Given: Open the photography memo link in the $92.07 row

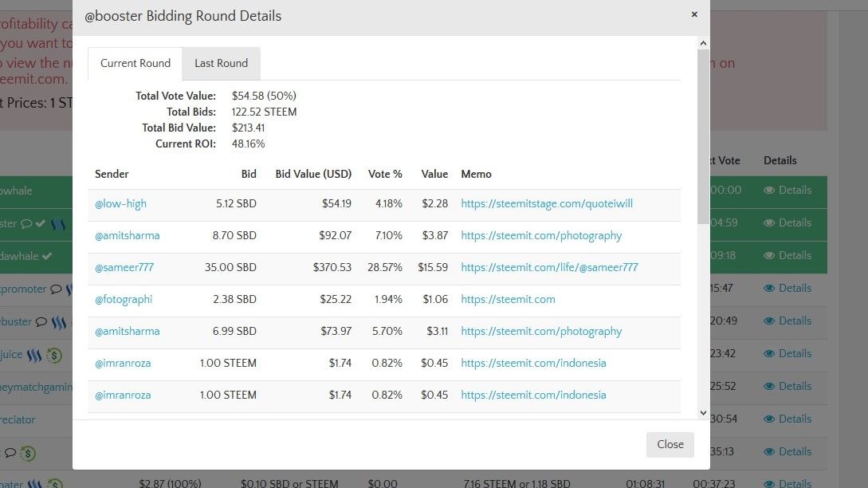Looking at the screenshot, I should point(541,235).
